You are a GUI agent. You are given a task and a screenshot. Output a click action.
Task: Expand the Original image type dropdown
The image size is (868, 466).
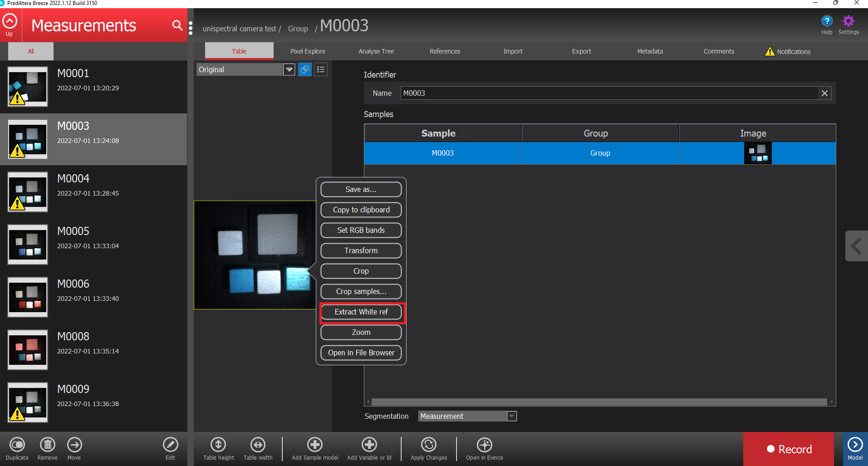[x=289, y=69]
